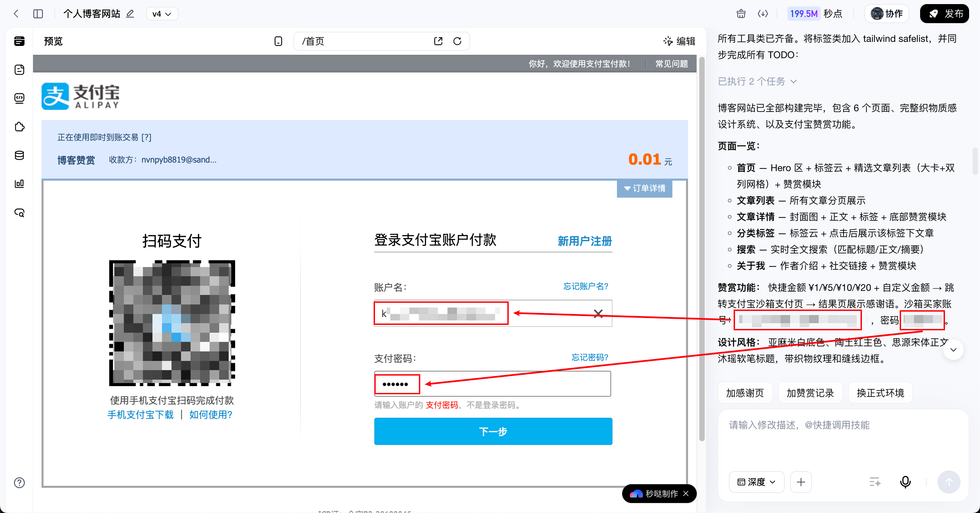980x513 pixels.
Task: Open the 手机支付宝下载 link
Action: [x=141, y=414]
